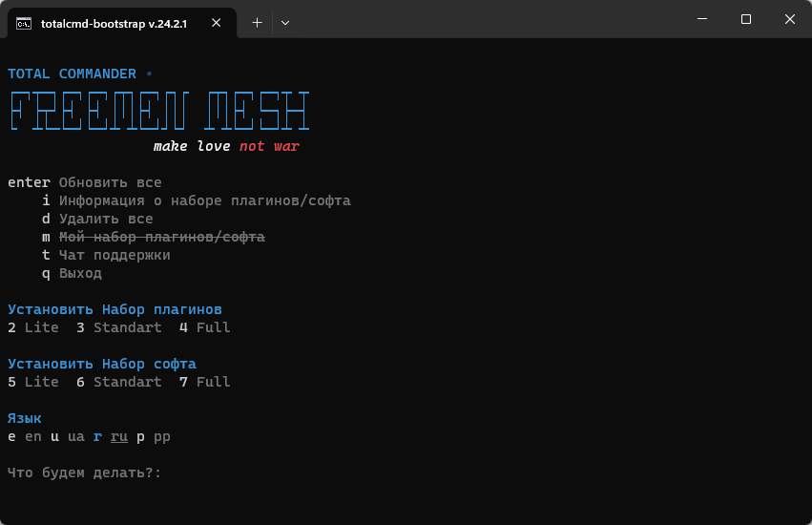
Task: Click the FREEMEN MESH ASCII logo
Action: (x=158, y=111)
